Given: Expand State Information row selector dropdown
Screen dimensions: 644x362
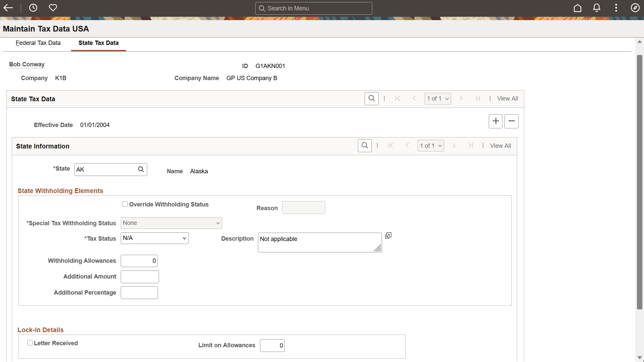Looking at the screenshot, I should 431,146.
